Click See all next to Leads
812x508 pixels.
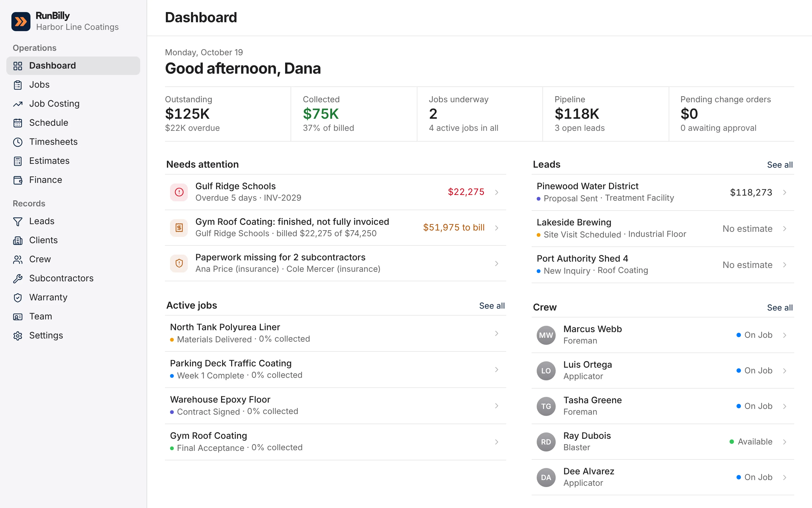point(780,165)
